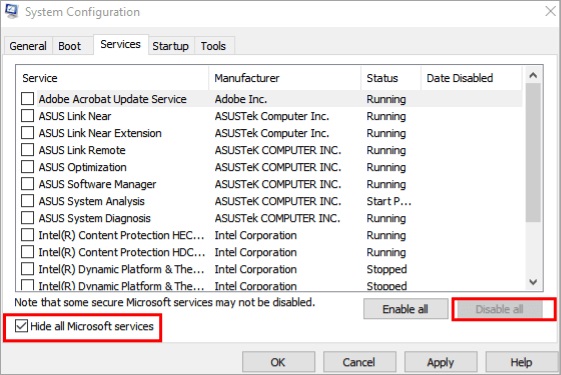This screenshot has height=375, width=561.
Task: Click the scroll up arrow in services list
Action: click(x=533, y=76)
